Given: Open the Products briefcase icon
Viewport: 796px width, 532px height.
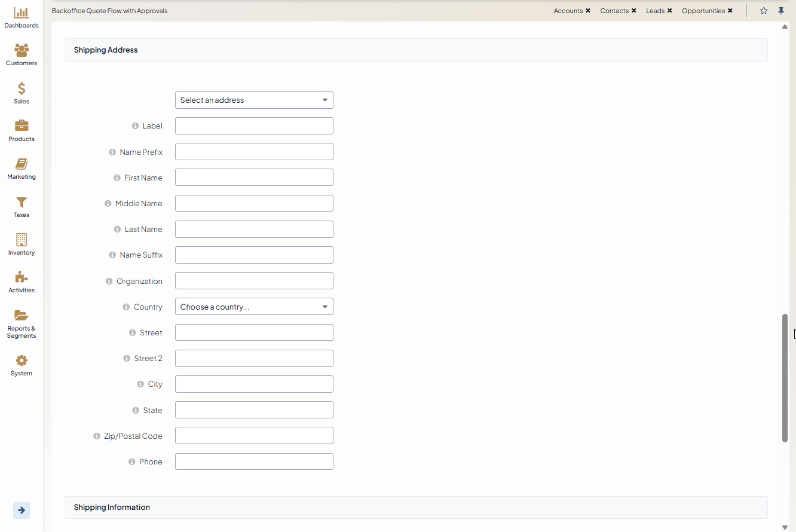Looking at the screenshot, I should click(x=22, y=126).
